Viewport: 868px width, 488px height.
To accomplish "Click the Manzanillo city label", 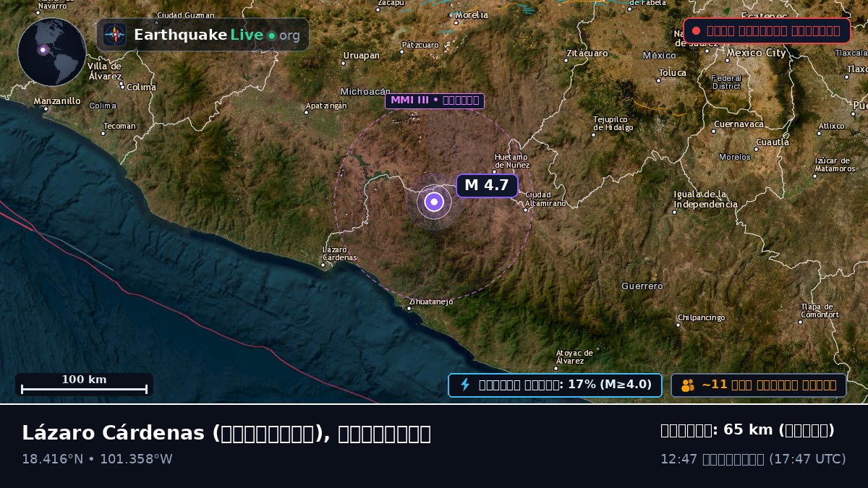I will pyautogui.click(x=57, y=101).
